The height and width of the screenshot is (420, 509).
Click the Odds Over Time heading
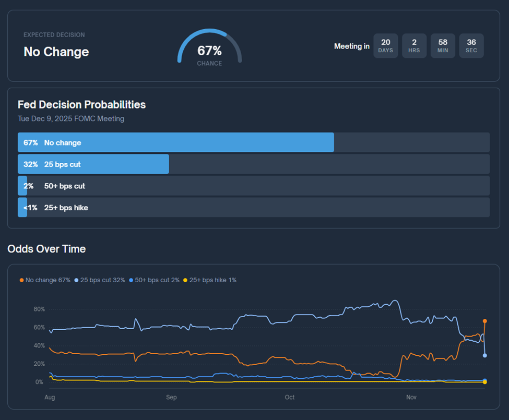tap(46, 249)
